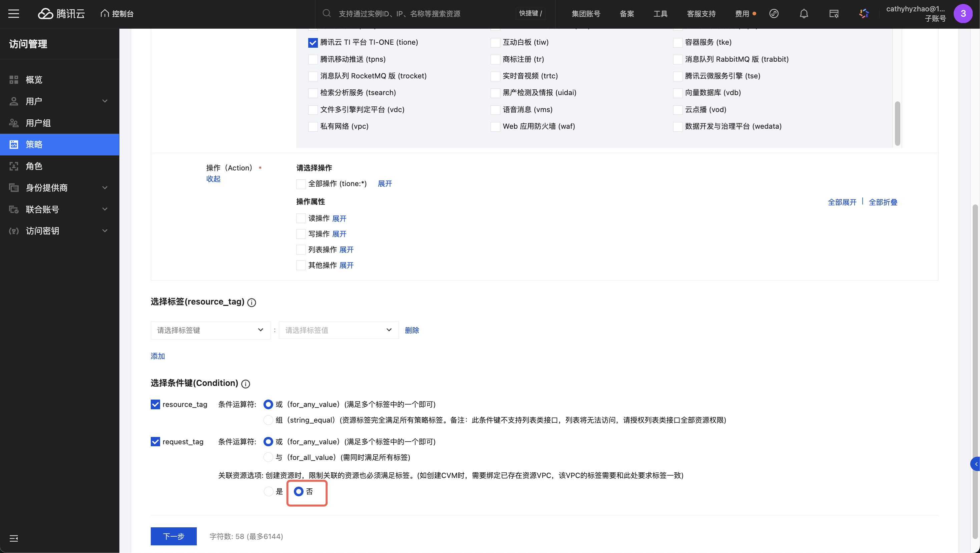Check the 全部操作 (tione:*) checkbox
This screenshot has width=980, height=553.
coord(301,184)
